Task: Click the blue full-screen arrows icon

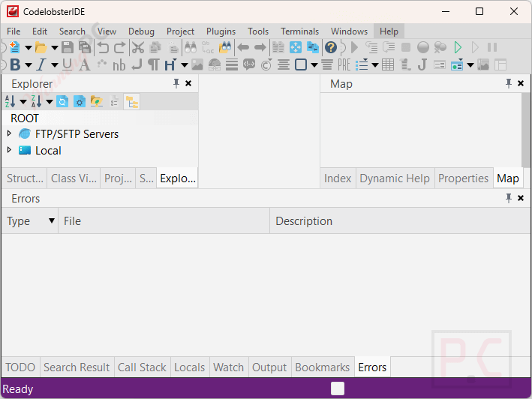Action: (296, 47)
